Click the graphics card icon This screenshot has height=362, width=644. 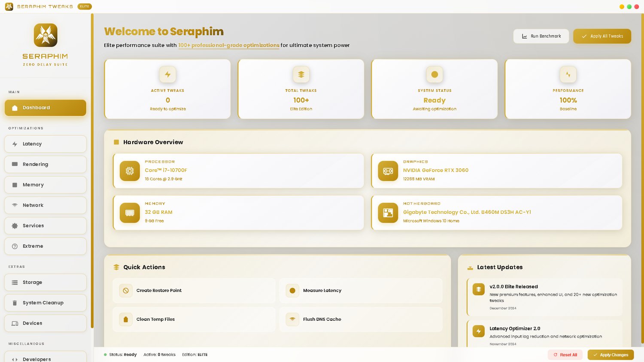coord(388,171)
